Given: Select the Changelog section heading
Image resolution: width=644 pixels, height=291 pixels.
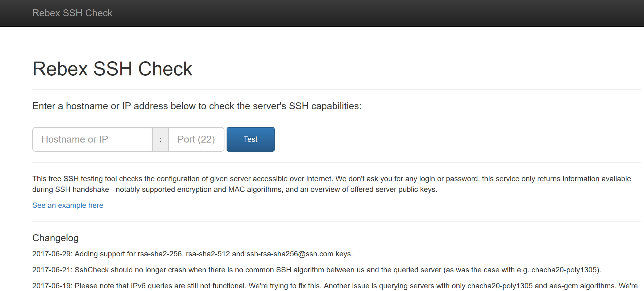Looking at the screenshot, I should (x=56, y=238).
